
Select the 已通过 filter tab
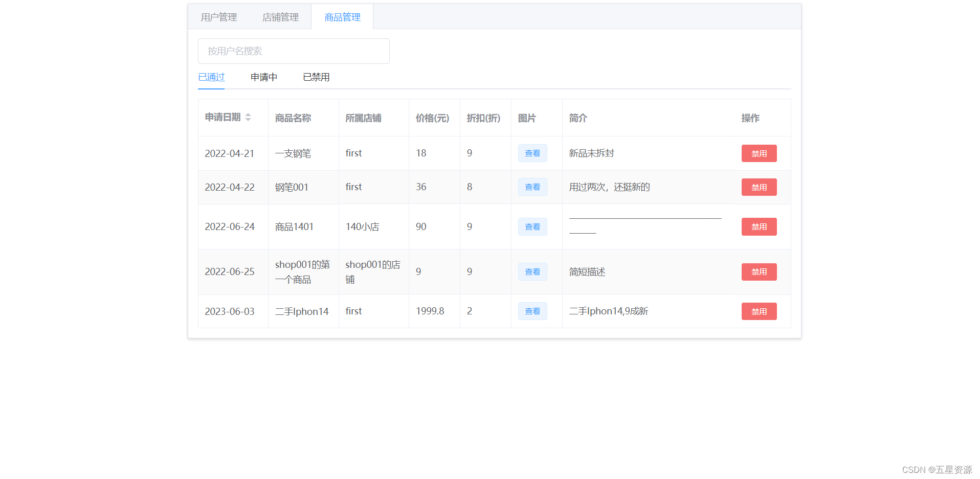211,77
